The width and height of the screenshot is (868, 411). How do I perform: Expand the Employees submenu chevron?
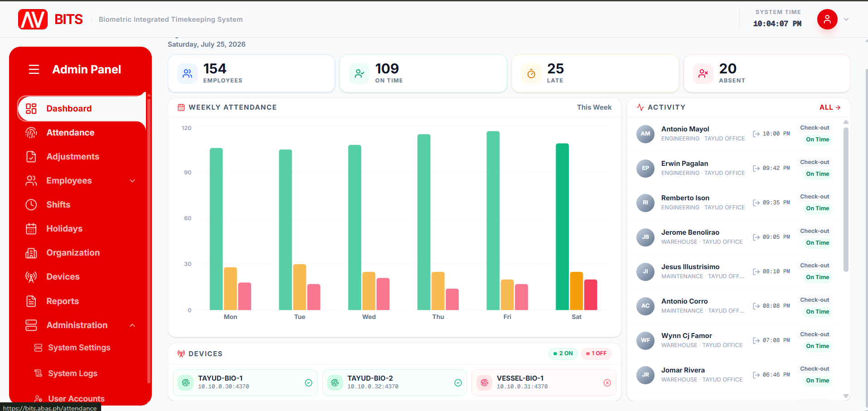tap(132, 181)
